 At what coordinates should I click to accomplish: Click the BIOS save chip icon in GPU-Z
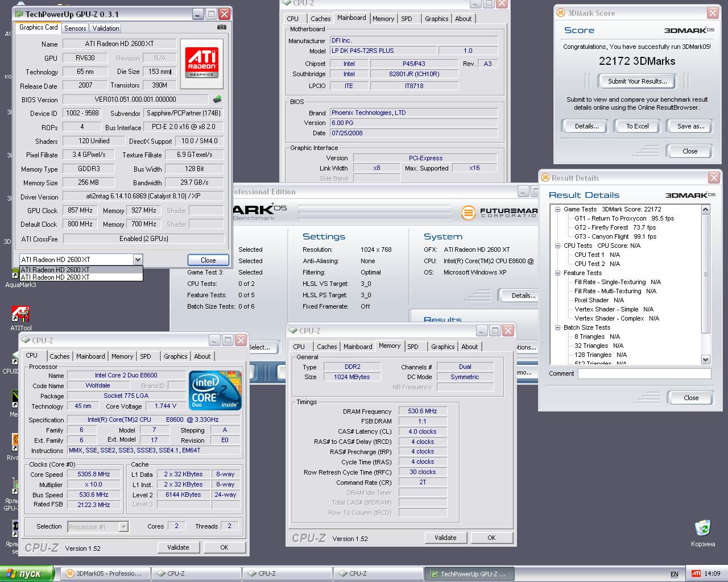(217, 99)
